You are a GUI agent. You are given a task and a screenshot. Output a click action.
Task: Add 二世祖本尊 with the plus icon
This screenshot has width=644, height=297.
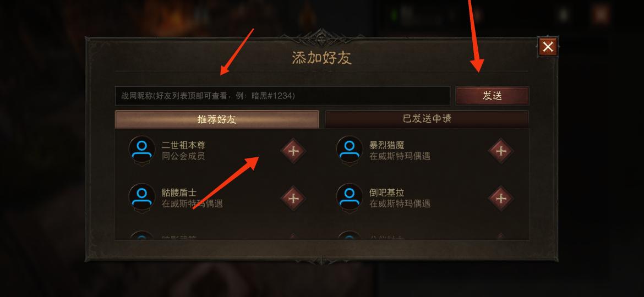(293, 151)
